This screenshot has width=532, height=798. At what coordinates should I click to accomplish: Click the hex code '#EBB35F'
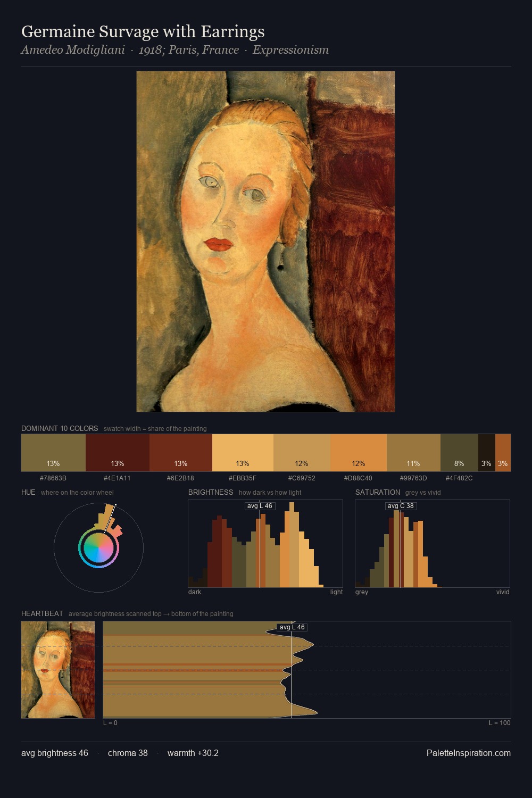(243, 478)
